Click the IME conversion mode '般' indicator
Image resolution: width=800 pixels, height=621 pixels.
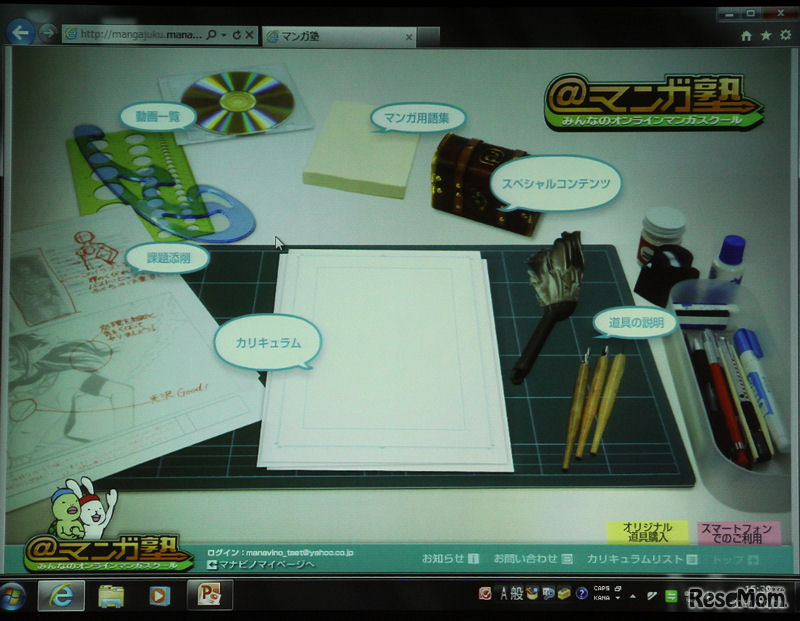516,593
